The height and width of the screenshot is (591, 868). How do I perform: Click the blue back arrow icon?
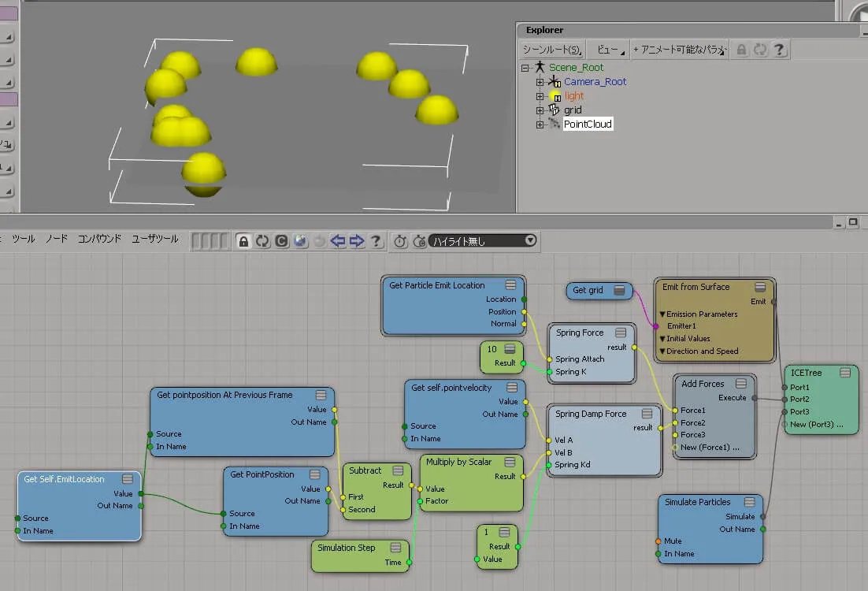click(x=338, y=241)
